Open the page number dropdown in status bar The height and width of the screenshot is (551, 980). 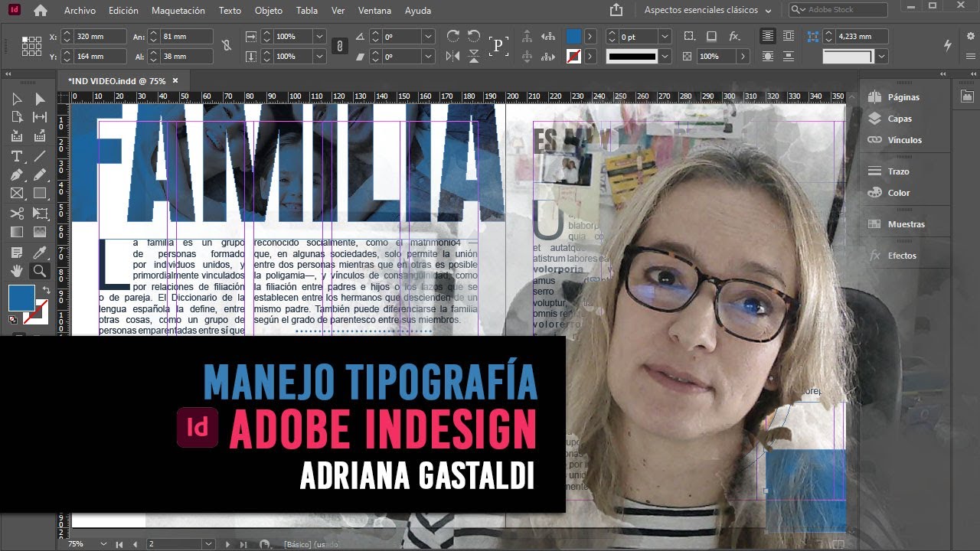pos(208,544)
